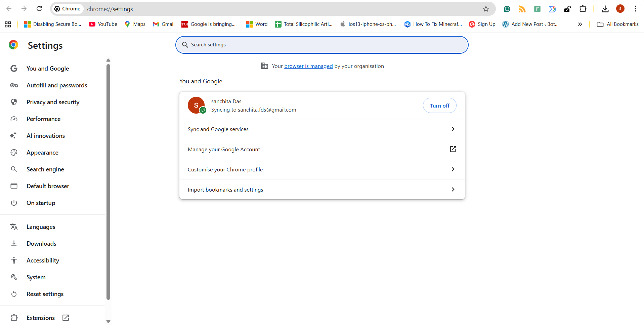Turn off sync for sanchita Das
This screenshot has width=644, height=325.
pos(439,106)
